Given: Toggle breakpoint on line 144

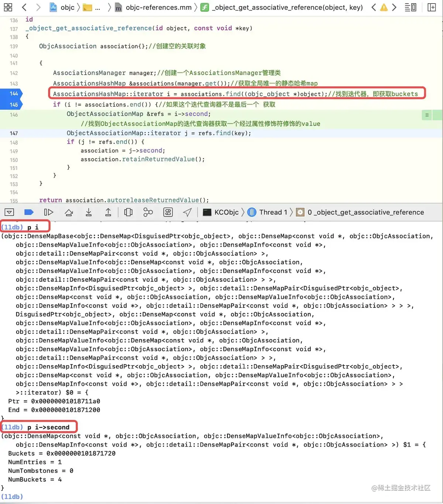Looking at the screenshot, I should pyautogui.click(x=11, y=93).
